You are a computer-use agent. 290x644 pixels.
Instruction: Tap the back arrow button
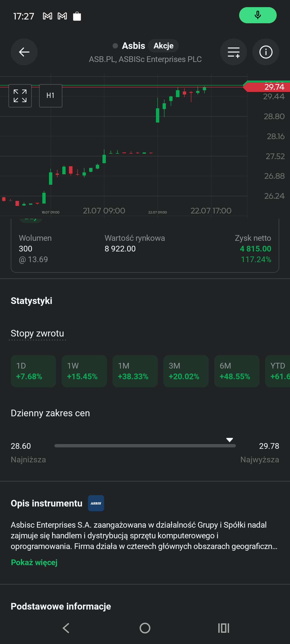coord(24,52)
